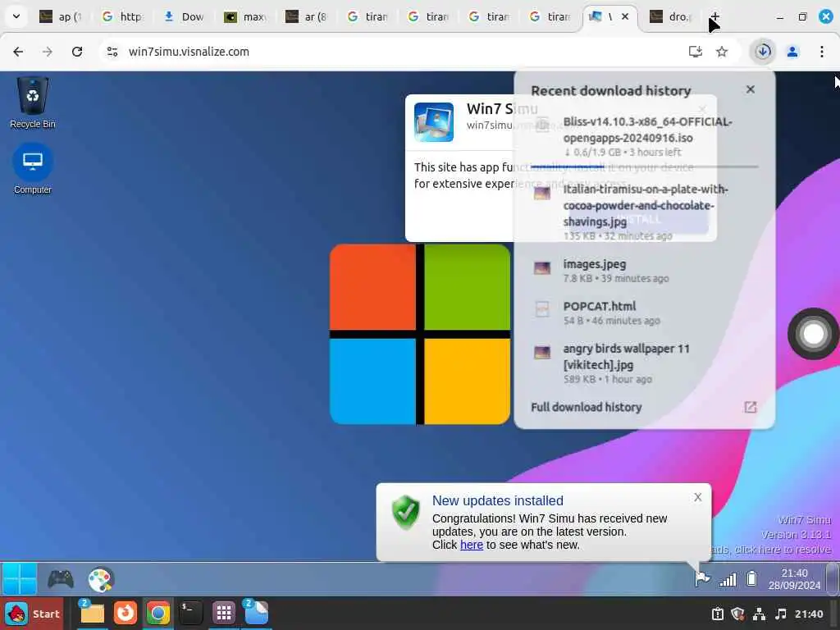This screenshot has height=630, width=840.
Task: Click the Action Center flag tray icon
Action: tap(702, 578)
